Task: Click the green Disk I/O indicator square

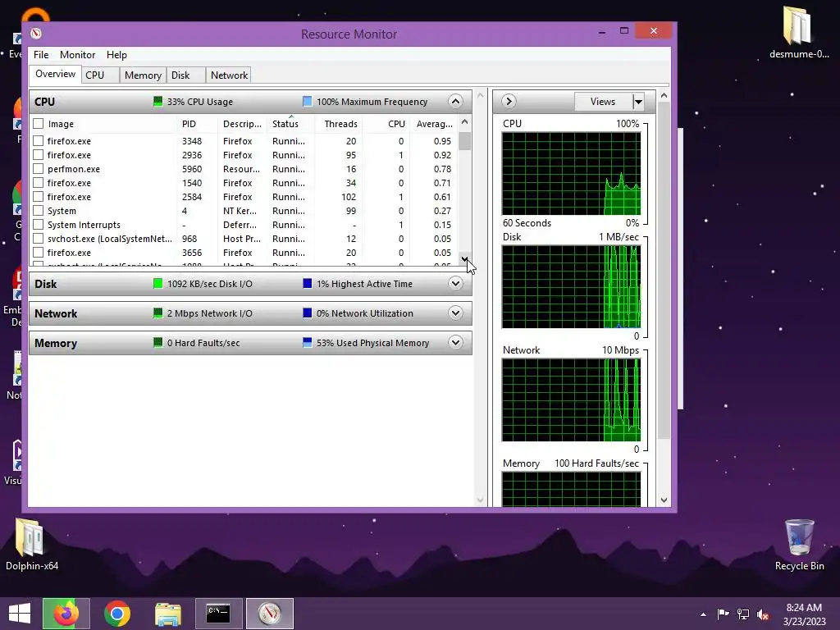Action: [157, 283]
